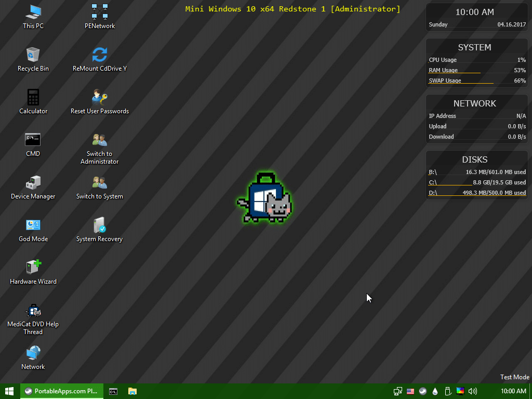Click the D:\ drive label in Disks
The height and width of the screenshot is (399, 532).
pos(433,193)
